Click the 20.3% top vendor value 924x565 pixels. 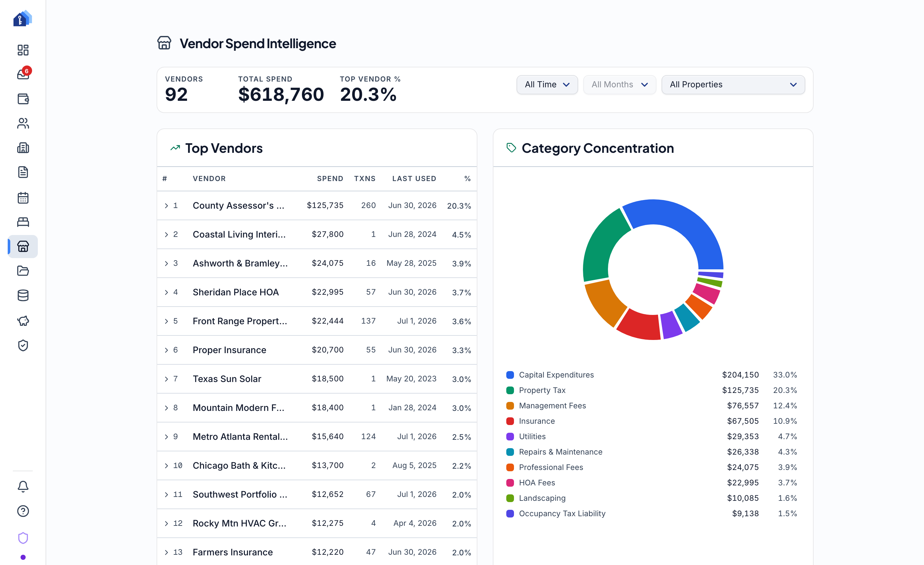[x=368, y=94]
